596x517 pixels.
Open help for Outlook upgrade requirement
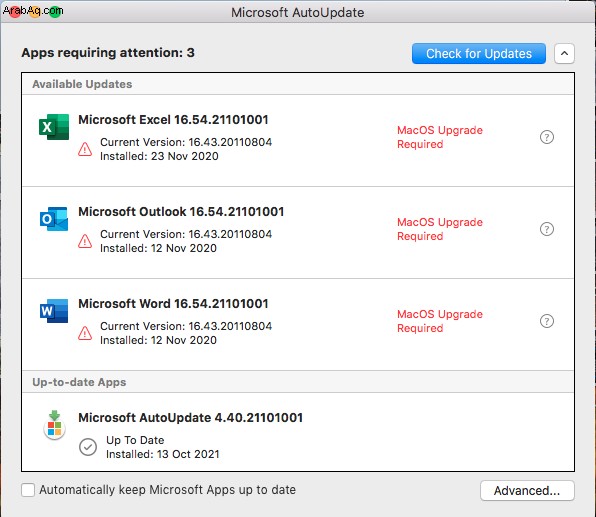(547, 229)
